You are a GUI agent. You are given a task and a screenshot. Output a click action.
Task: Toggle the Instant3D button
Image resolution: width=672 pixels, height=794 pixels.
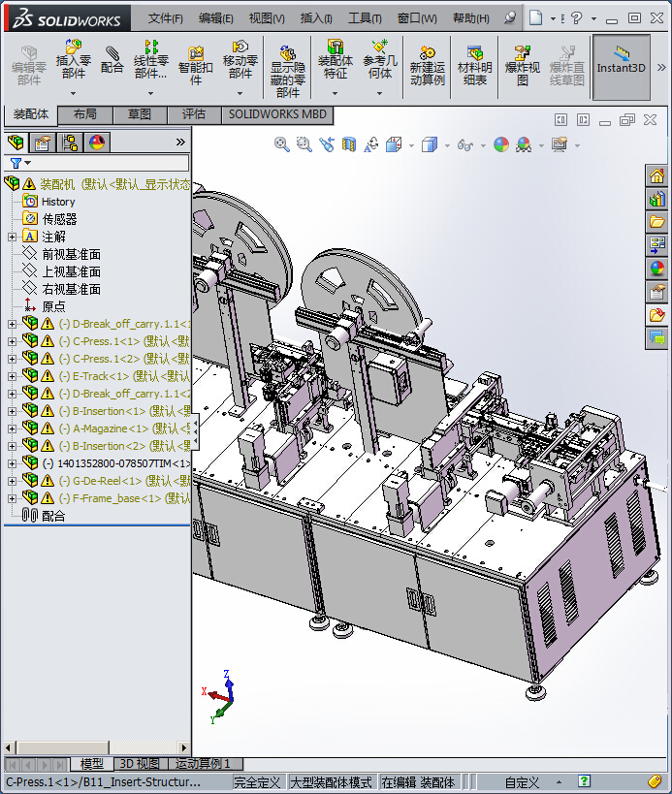click(x=622, y=67)
